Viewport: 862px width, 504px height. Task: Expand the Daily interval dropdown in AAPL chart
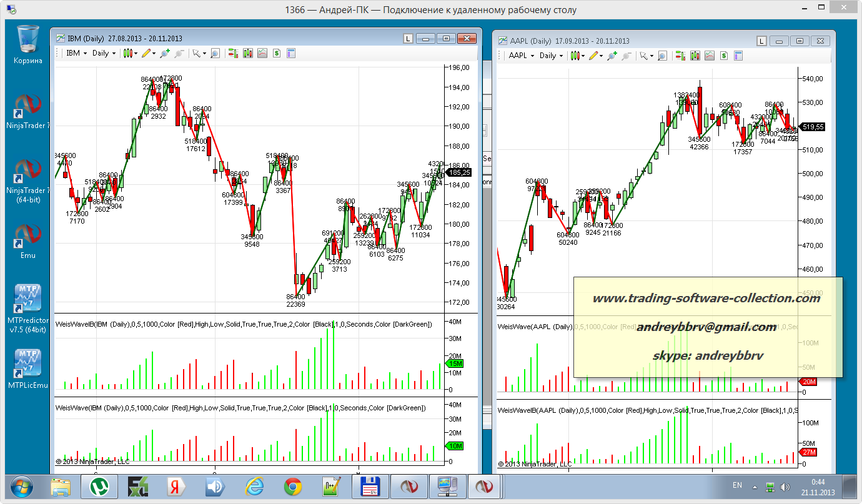[551, 56]
